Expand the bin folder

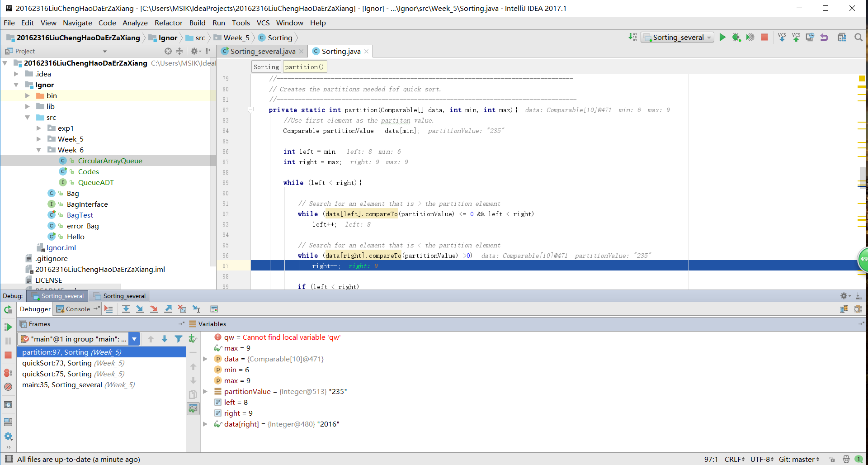click(28, 95)
